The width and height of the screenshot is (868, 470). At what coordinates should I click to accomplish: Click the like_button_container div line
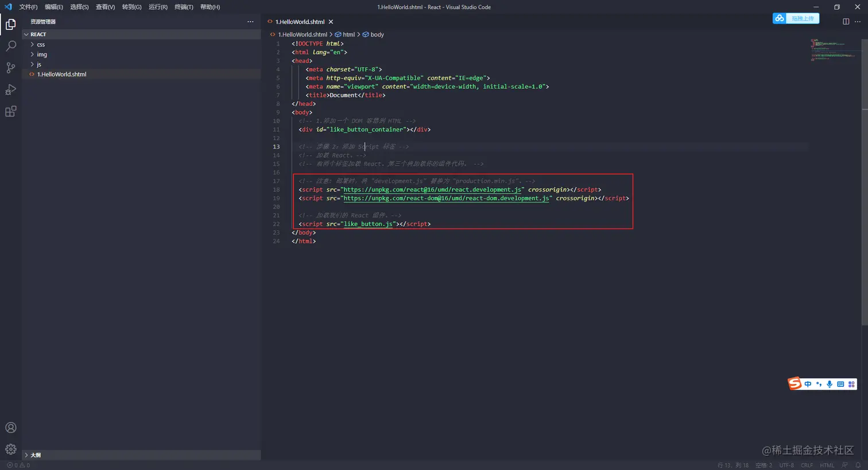[x=365, y=130]
